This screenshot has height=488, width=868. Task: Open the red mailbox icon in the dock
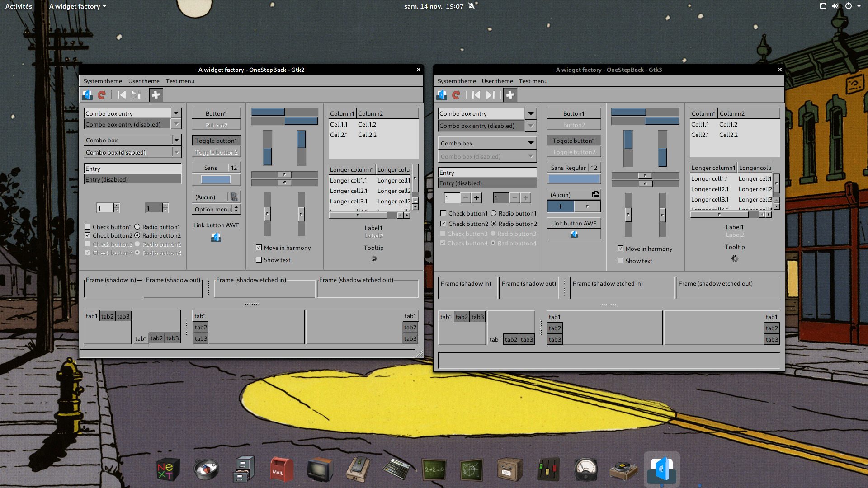281,470
